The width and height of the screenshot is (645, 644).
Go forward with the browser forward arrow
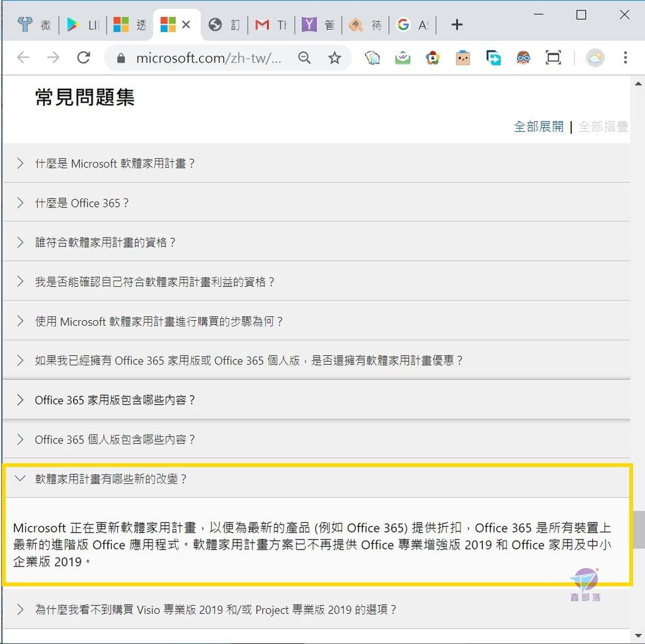(53, 57)
